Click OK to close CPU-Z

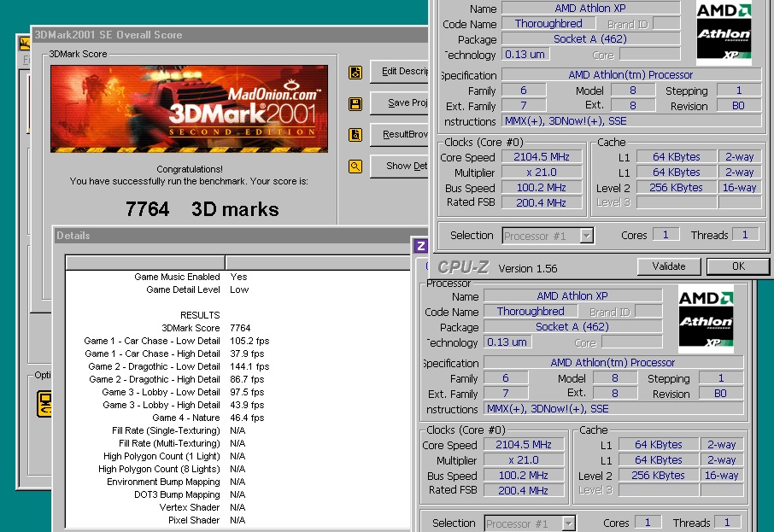(738, 266)
